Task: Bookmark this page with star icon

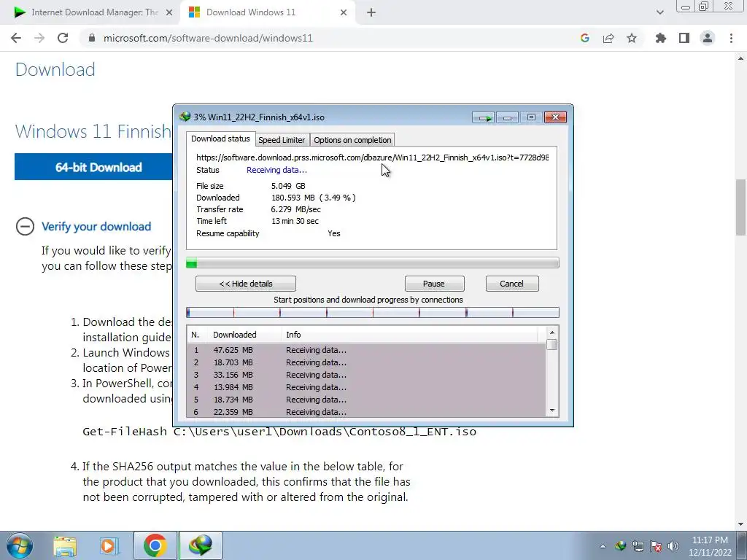Action: [632, 38]
